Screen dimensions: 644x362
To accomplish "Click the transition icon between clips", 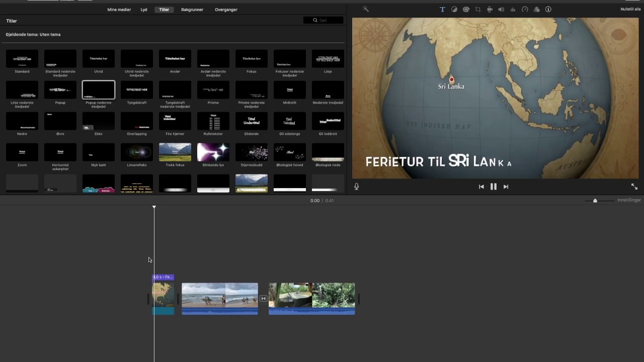I will (263, 299).
